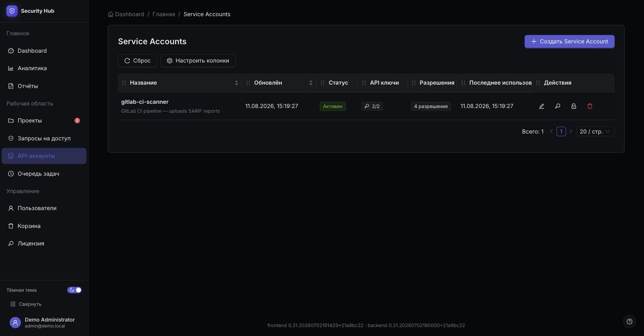
Task: Click the drag handle of Обновлён column
Action: coord(248,83)
